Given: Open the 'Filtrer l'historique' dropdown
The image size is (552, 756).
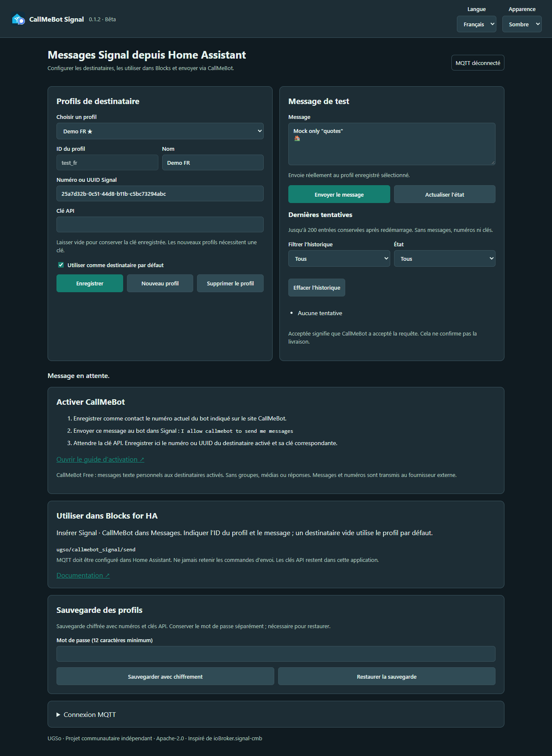Looking at the screenshot, I should [339, 259].
